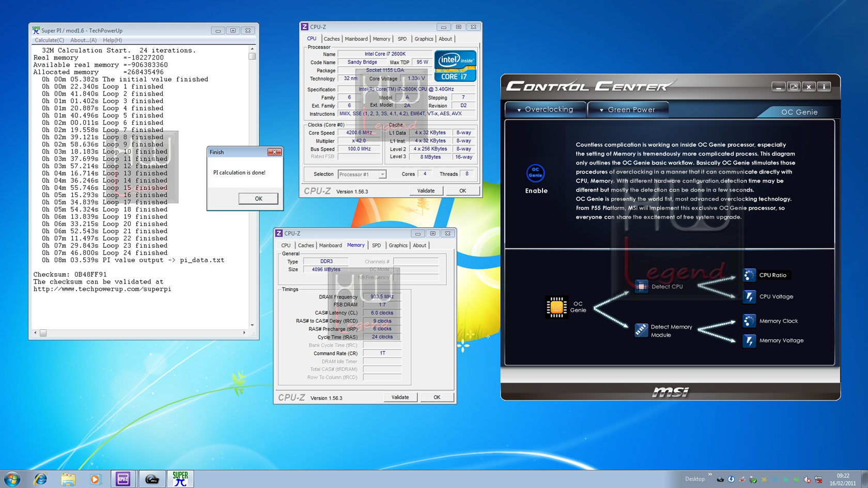Screen dimensions: 868x488
Task: Click the green 46 temperature tray icon
Action: pyautogui.click(x=796, y=479)
